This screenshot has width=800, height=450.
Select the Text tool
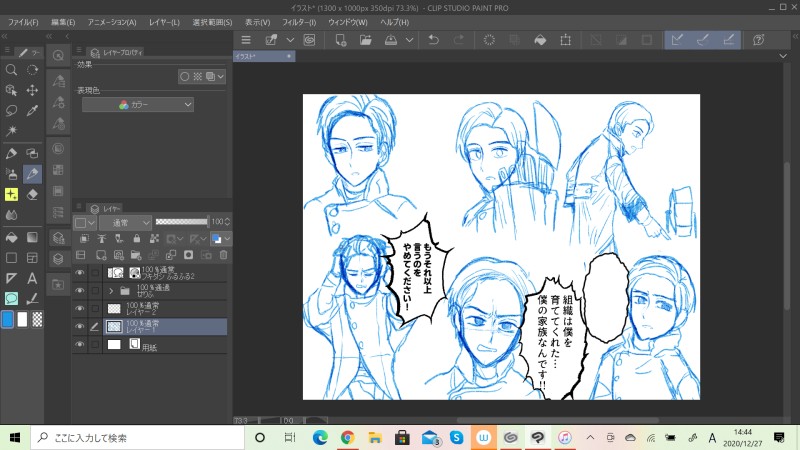coord(32,278)
